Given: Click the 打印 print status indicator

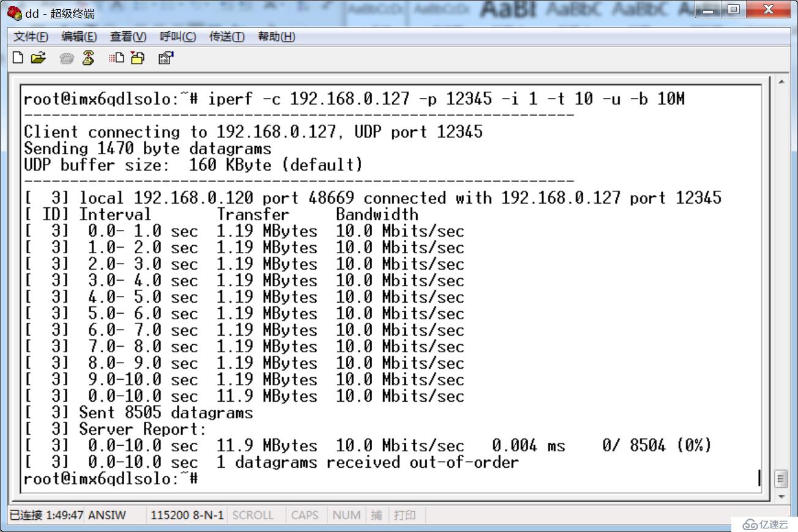Looking at the screenshot, I should pyautogui.click(x=405, y=515).
